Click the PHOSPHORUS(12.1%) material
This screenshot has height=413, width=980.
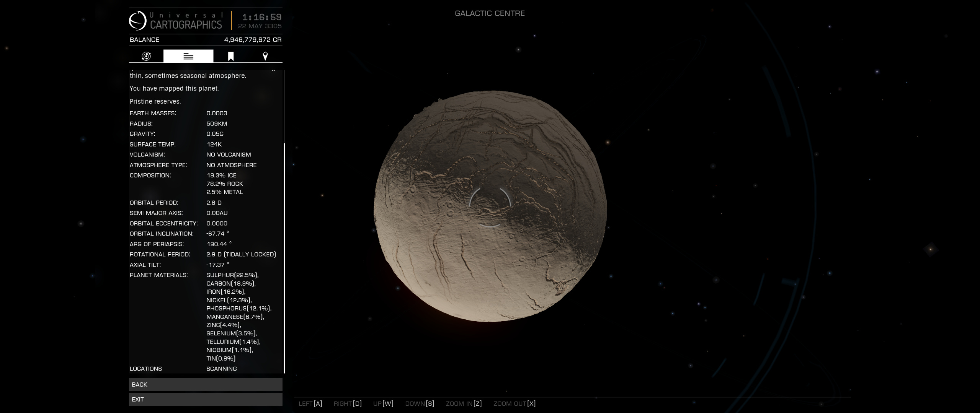[x=239, y=308]
